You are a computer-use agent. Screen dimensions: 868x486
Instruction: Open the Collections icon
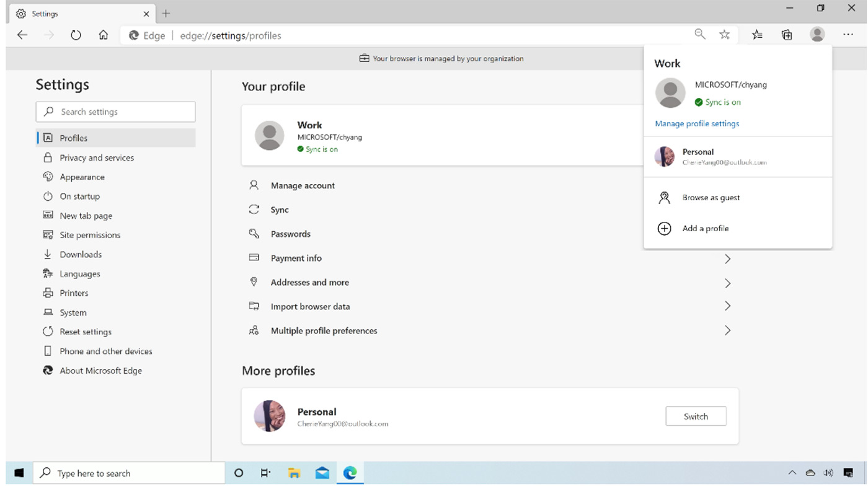pyautogui.click(x=787, y=35)
